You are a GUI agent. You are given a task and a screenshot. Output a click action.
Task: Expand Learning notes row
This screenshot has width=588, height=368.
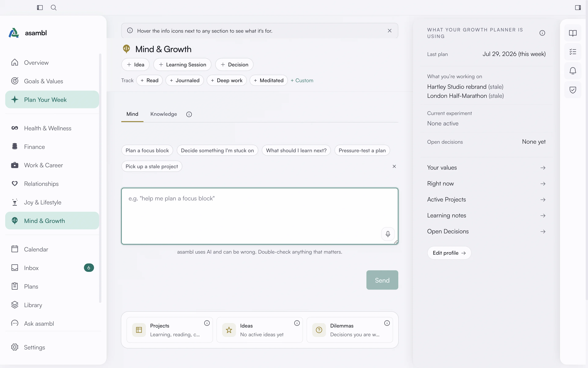(486, 216)
